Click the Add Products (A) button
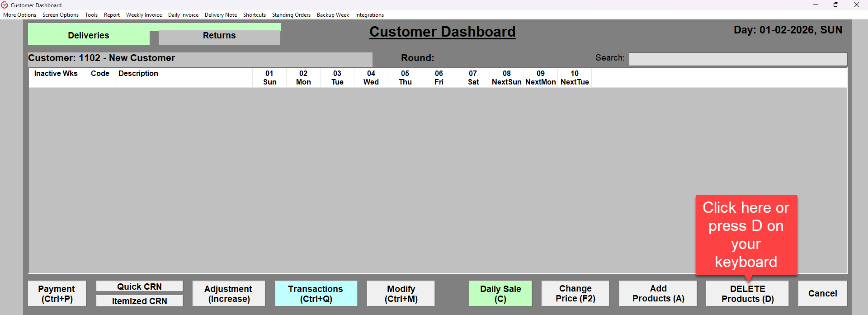868x315 pixels. click(658, 294)
